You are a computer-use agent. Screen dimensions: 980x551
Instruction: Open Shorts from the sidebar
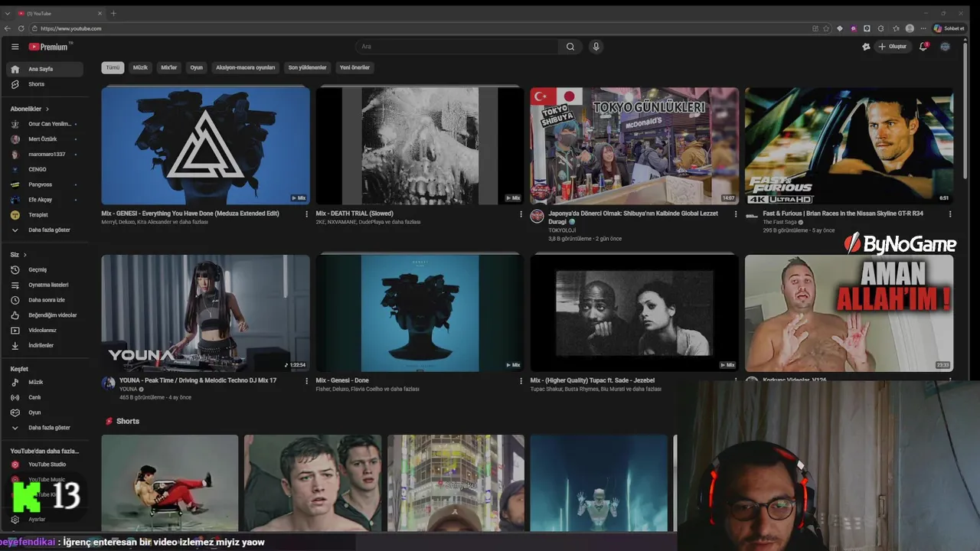[46, 84]
